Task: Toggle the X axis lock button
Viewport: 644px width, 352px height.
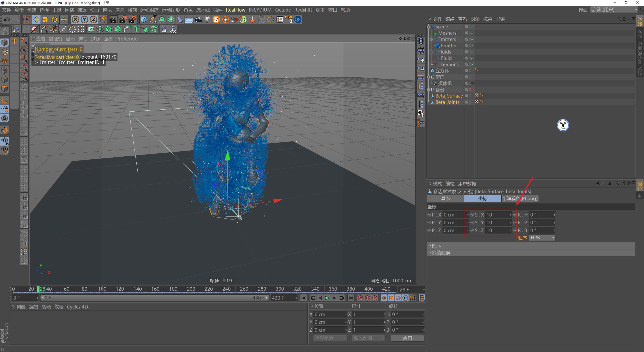Action: [x=75, y=19]
